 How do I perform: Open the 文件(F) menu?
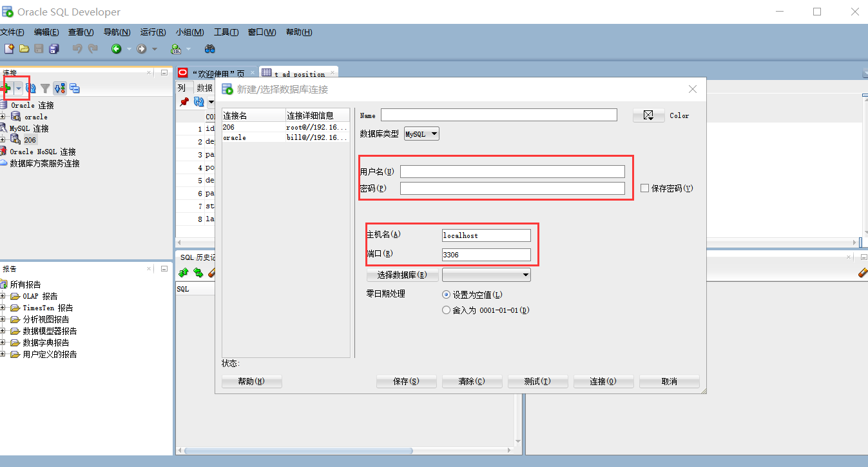(12, 32)
